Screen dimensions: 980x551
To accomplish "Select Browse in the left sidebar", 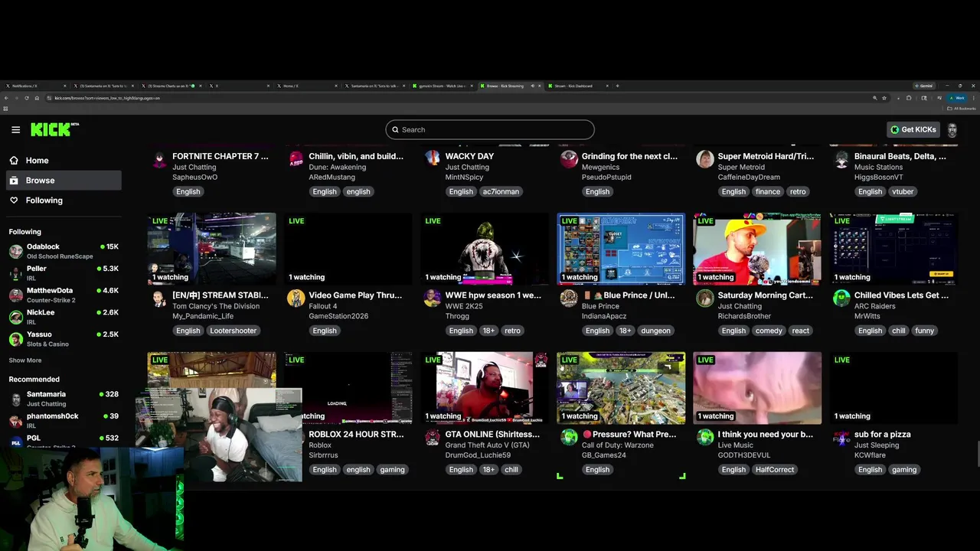I will pyautogui.click(x=64, y=181).
